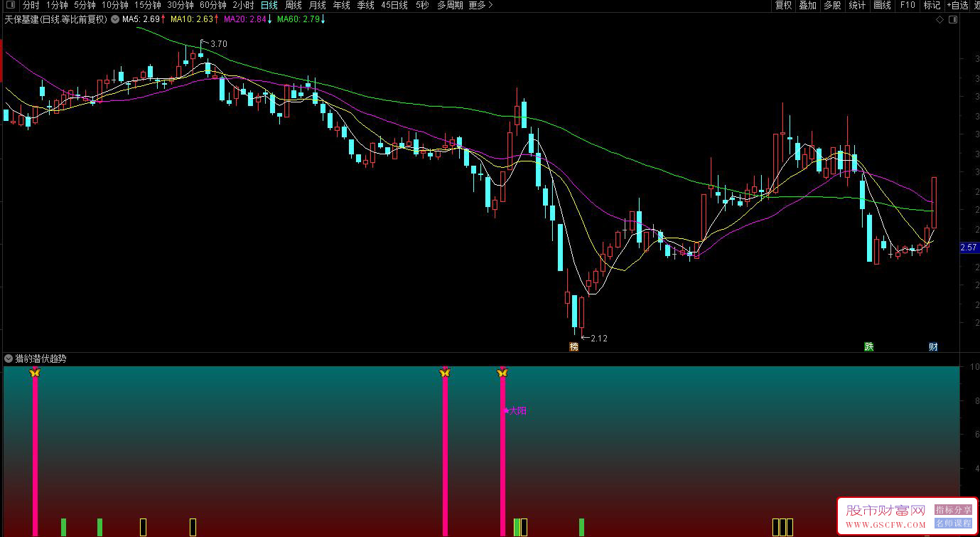
Task: Click the 榜 badge under the 2.12 low
Action: click(x=574, y=347)
